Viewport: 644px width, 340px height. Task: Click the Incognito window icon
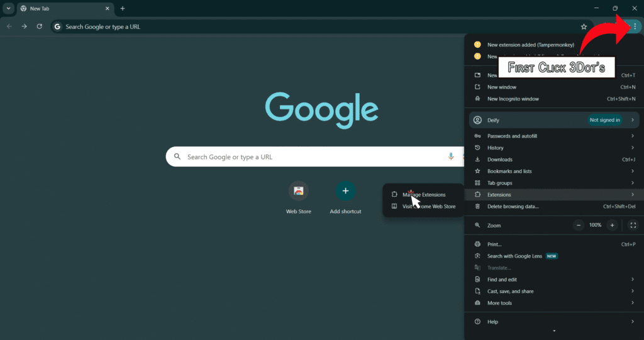(477, 99)
